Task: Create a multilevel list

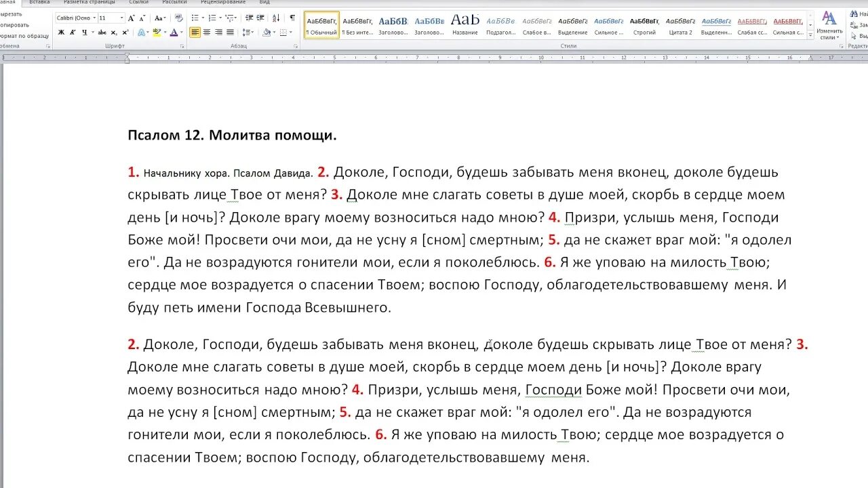Action: tap(229, 18)
